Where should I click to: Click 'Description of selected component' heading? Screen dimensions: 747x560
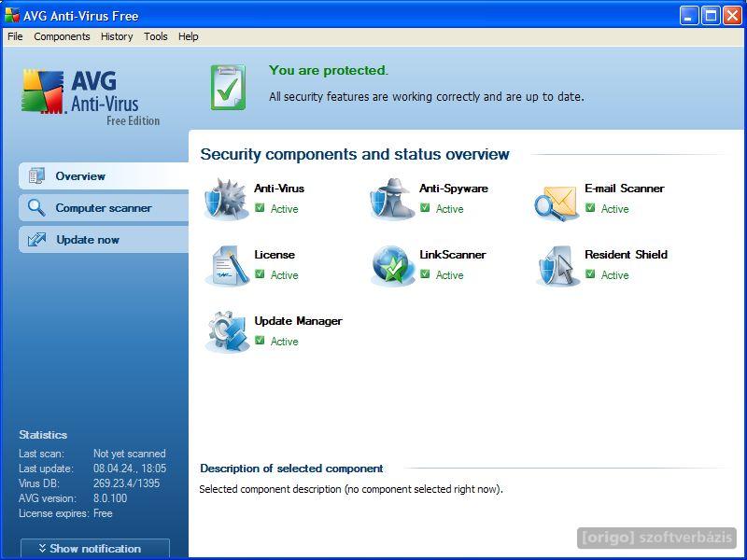pos(291,469)
